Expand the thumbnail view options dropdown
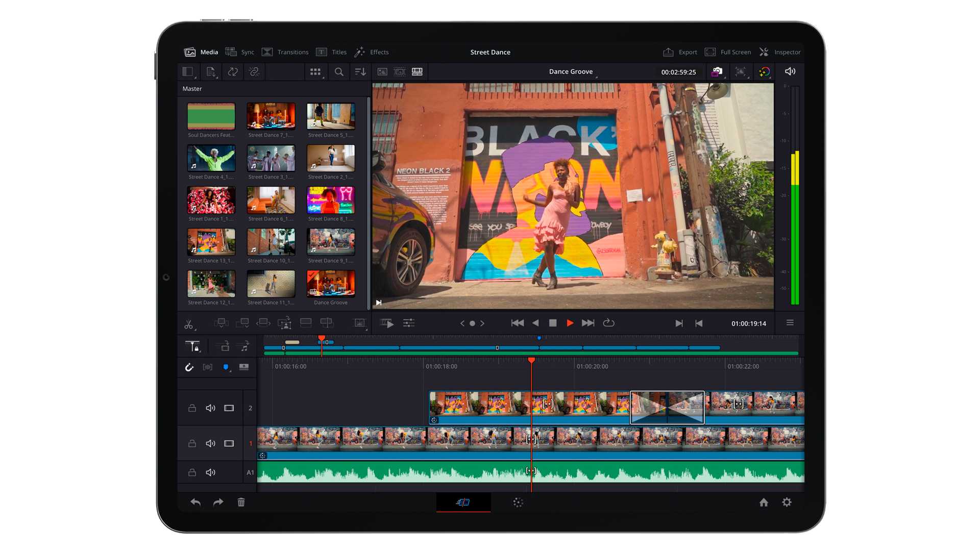The width and height of the screenshot is (980, 551). click(x=316, y=72)
